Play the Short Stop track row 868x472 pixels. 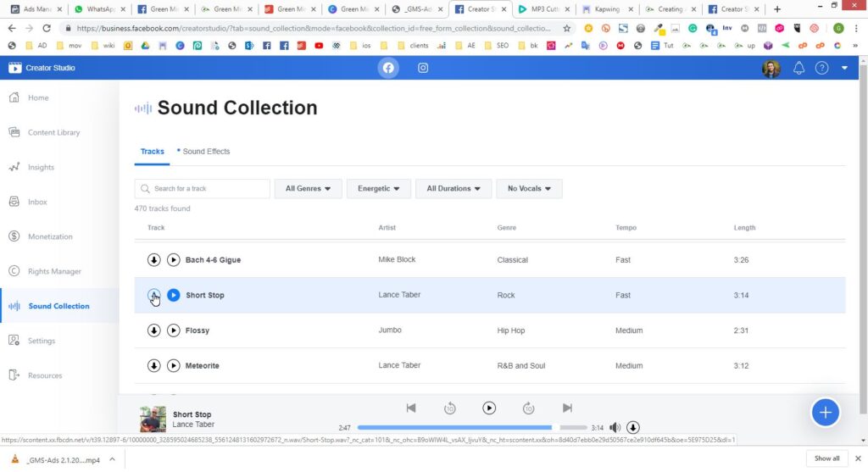173,295
